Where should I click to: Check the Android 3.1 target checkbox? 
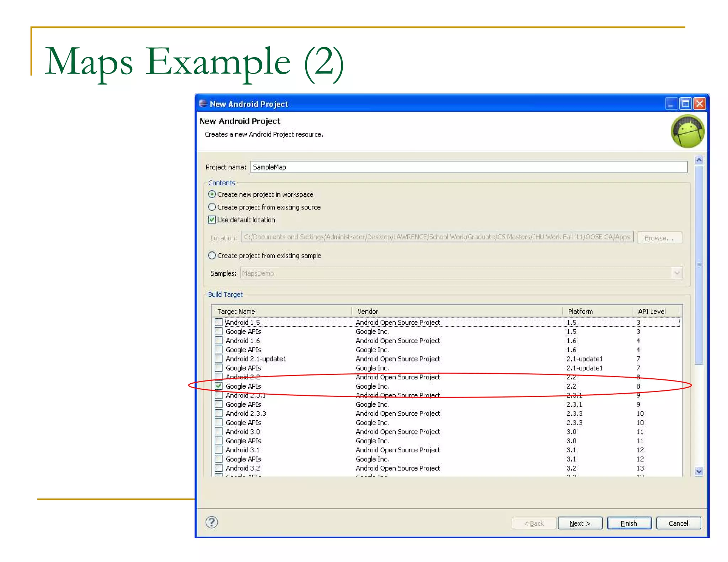tap(219, 450)
